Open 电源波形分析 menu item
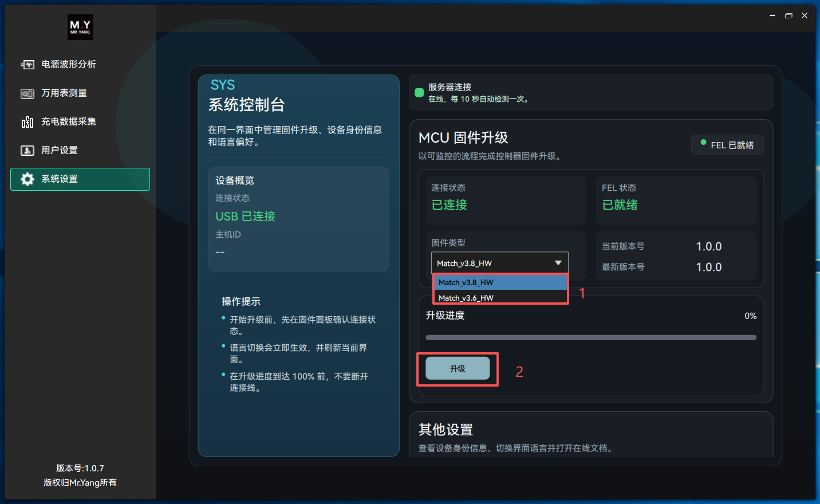The height and width of the screenshot is (504, 820). pyautogui.click(x=80, y=65)
